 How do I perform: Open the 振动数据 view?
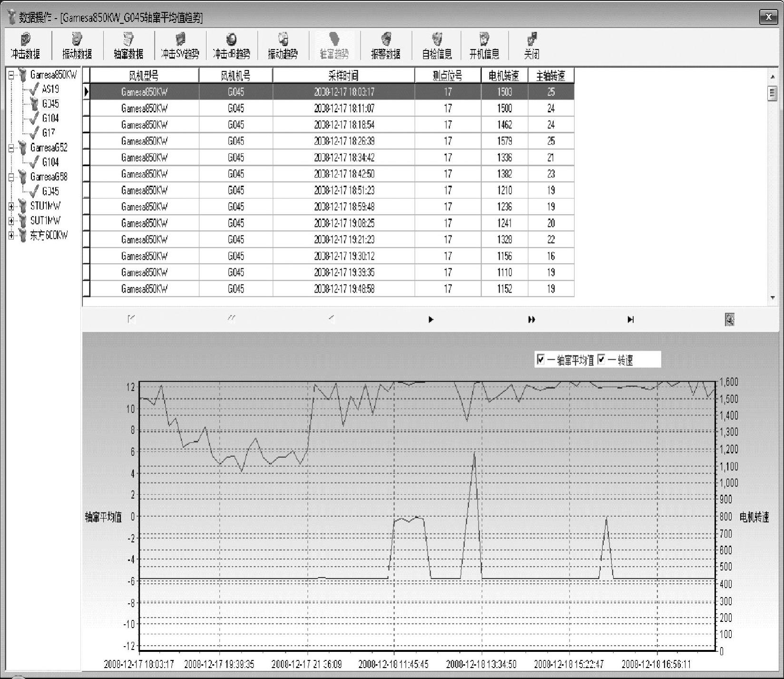click(77, 46)
